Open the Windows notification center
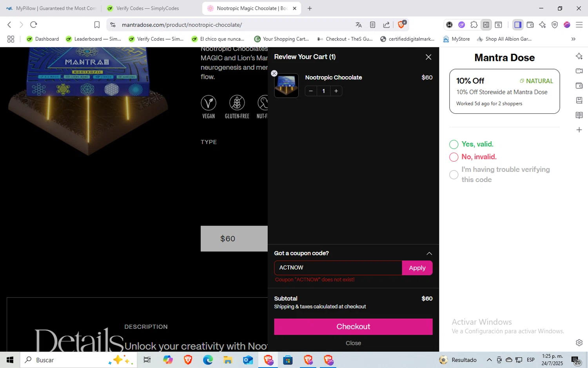This screenshot has width=588, height=368. tap(576, 360)
